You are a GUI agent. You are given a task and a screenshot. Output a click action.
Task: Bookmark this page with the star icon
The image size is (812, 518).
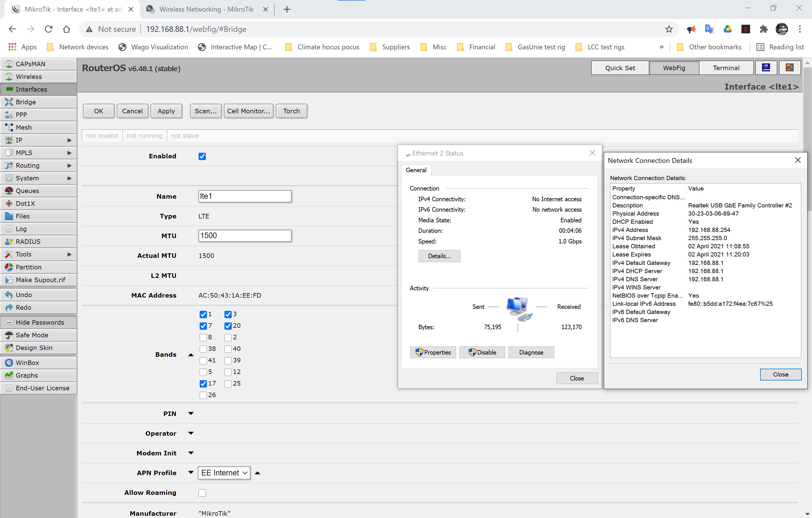[669, 29]
